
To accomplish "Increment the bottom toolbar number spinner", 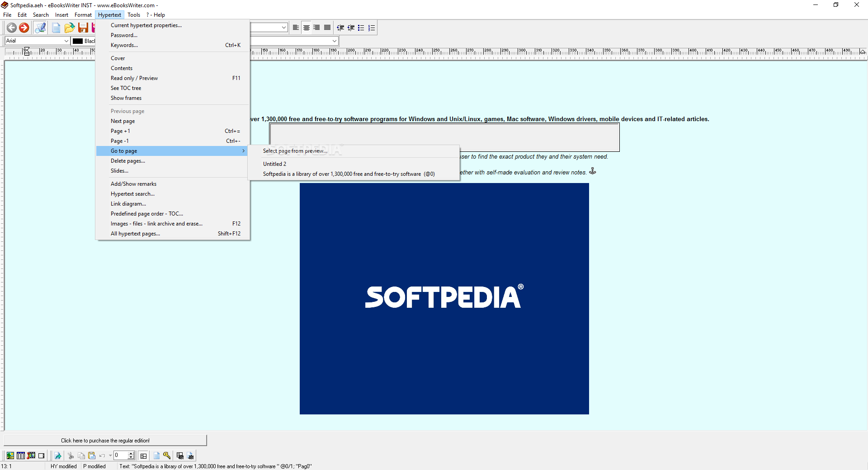I will 131,453.
